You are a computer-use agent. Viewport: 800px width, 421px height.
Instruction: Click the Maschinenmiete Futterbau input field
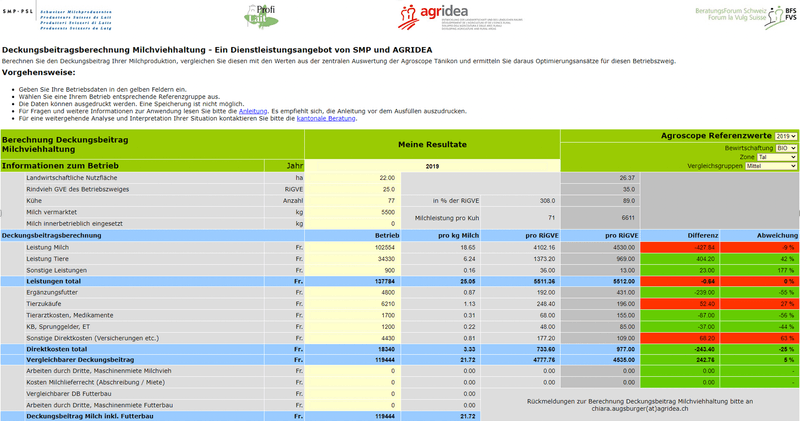tap(353, 405)
